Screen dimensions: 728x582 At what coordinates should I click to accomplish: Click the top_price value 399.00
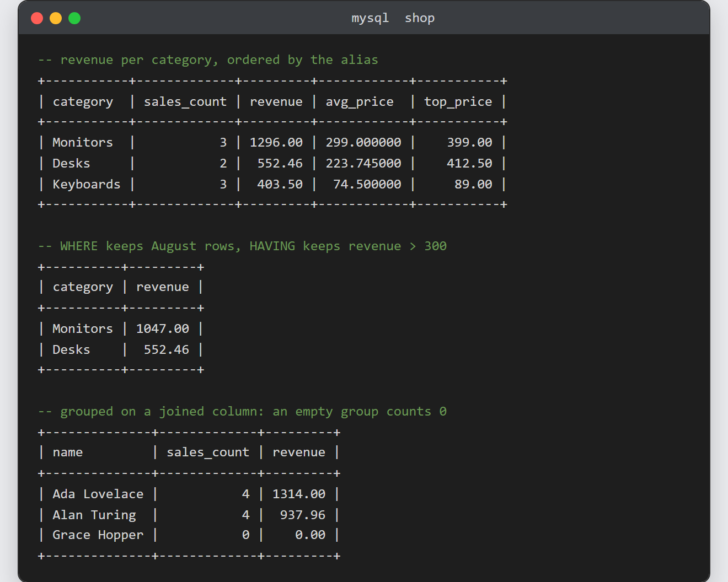(x=469, y=143)
